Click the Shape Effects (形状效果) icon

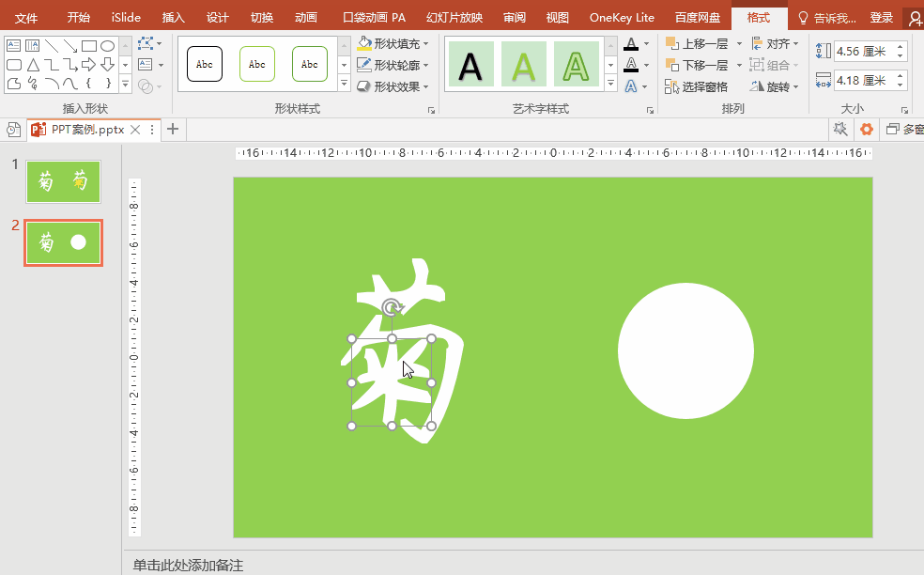pos(365,86)
